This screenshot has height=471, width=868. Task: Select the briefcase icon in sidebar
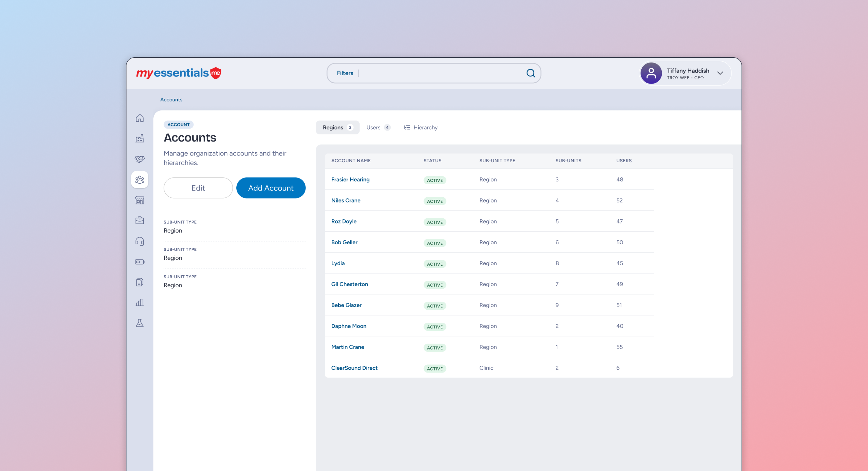[139, 221]
